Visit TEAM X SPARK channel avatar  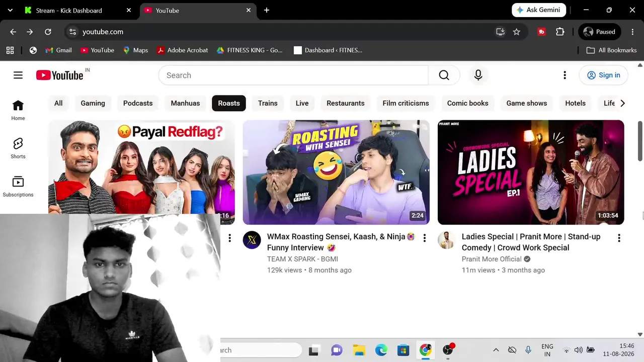(252, 240)
